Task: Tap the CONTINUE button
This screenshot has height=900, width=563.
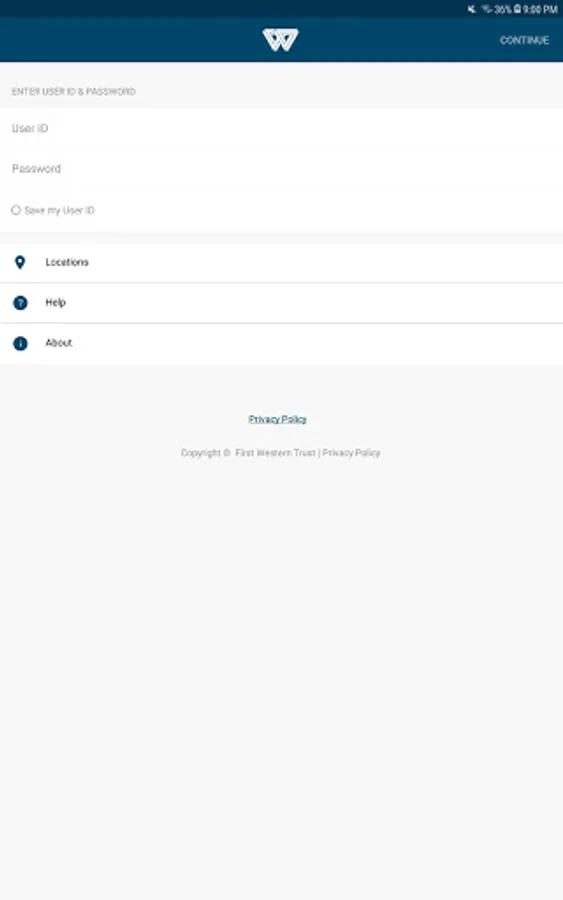Action: 524,40
